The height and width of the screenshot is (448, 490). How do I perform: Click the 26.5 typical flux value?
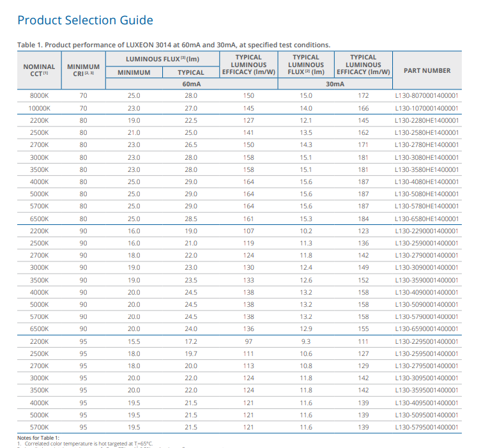click(191, 145)
